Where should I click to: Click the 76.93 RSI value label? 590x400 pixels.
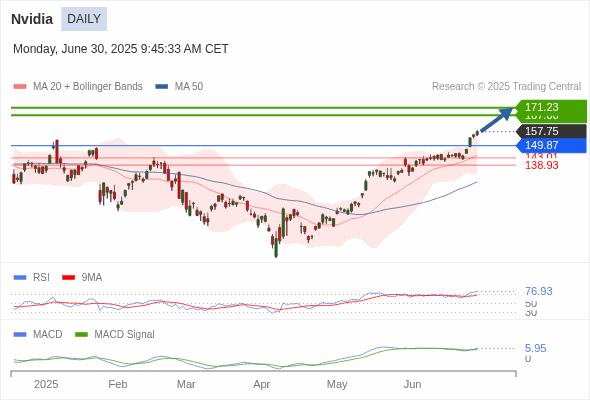pyautogui.click(x=539, y=291)
